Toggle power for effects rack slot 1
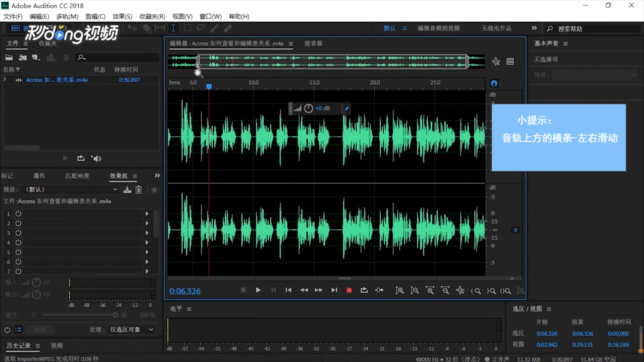Image resolution: width=644 pixels, height=362 pixels. 18,214
